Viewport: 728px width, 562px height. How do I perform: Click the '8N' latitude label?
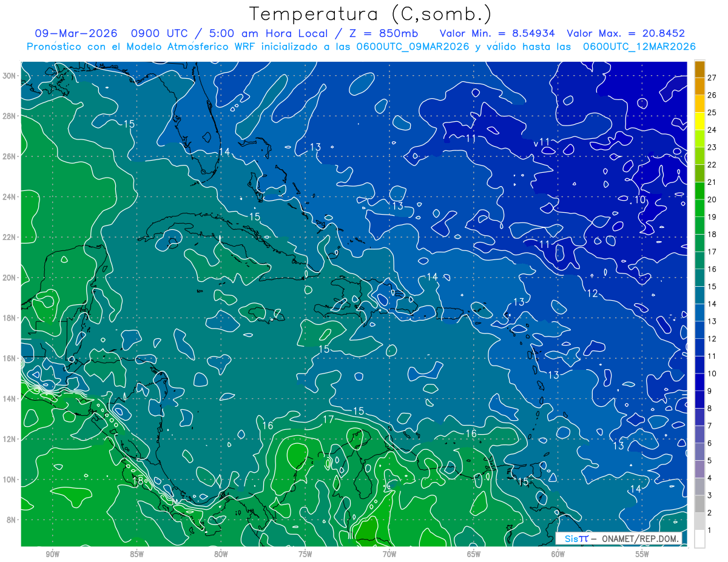click(12, 520)
